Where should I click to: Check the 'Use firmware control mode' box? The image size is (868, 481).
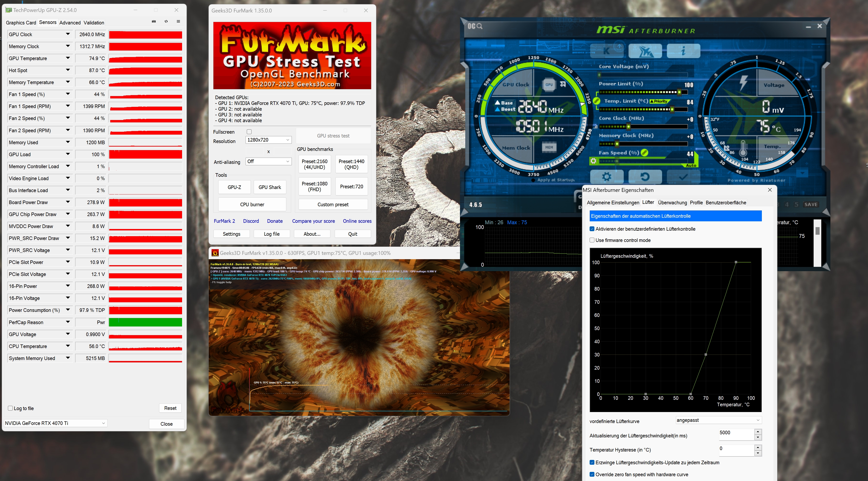click(592, 240)
